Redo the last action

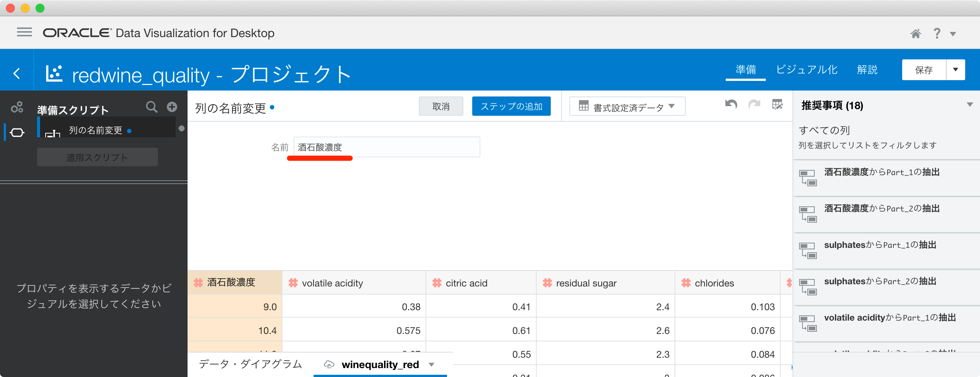(x=754, y=104)
